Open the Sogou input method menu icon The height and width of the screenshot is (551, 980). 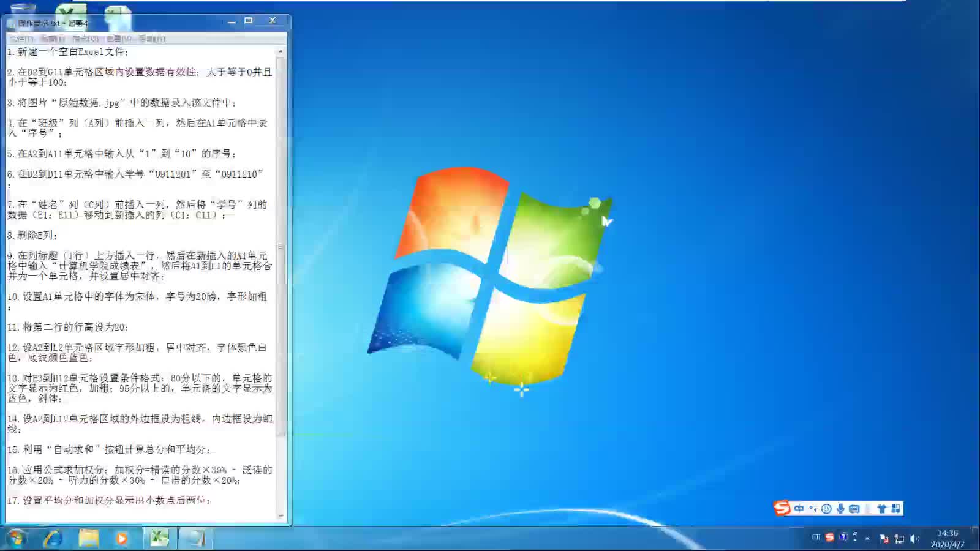click(x=782, y=508)
